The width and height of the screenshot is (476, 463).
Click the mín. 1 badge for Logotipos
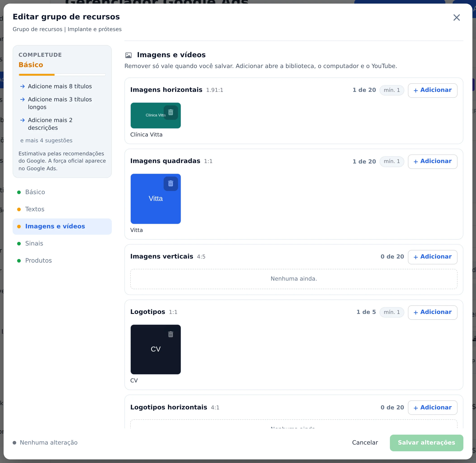392,312
